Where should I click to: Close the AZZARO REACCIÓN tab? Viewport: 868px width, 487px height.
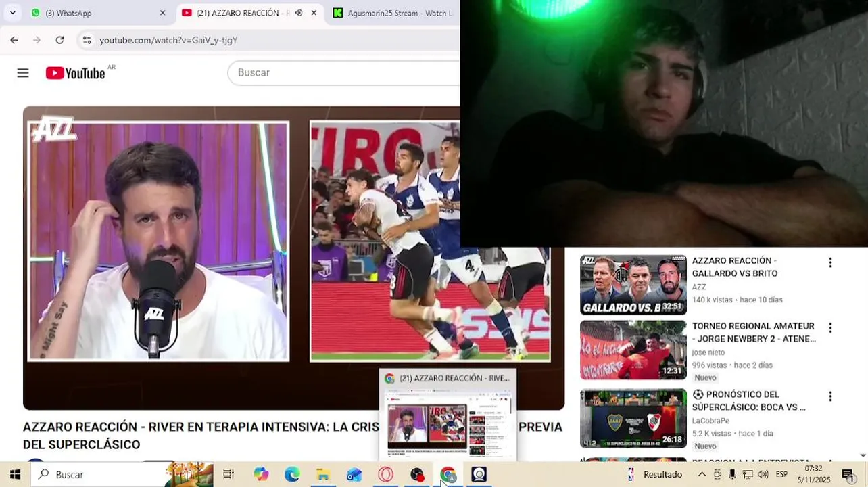314,13
